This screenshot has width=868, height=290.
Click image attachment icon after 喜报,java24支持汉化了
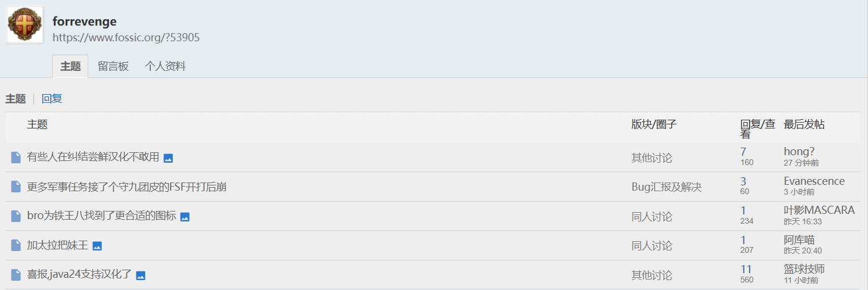(140, 275)
